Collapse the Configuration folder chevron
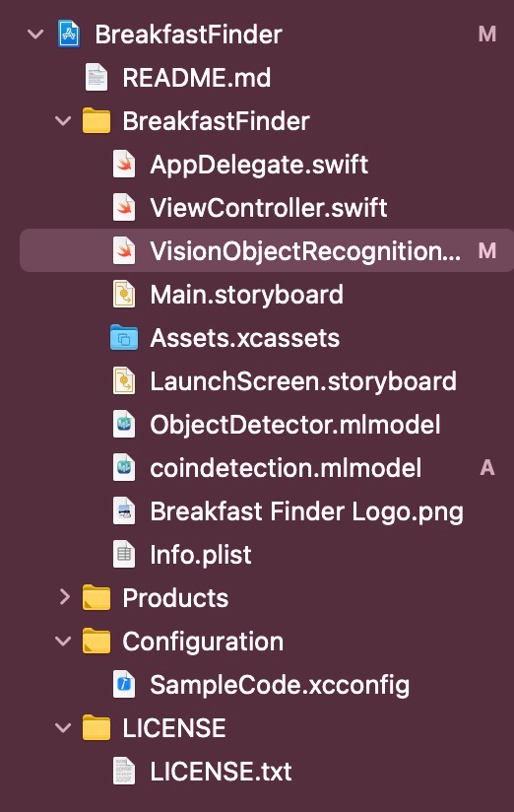 tap(63, 642)
